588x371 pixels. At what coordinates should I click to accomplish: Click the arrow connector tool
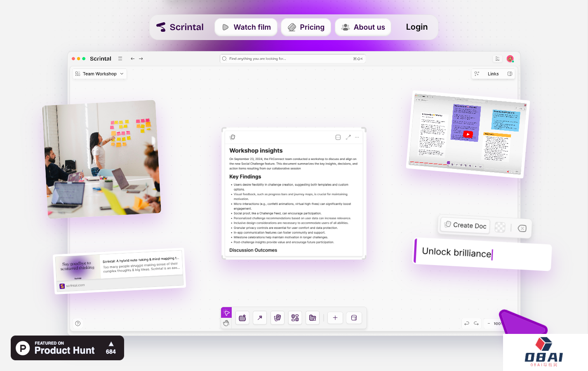[x=260, y=318]
